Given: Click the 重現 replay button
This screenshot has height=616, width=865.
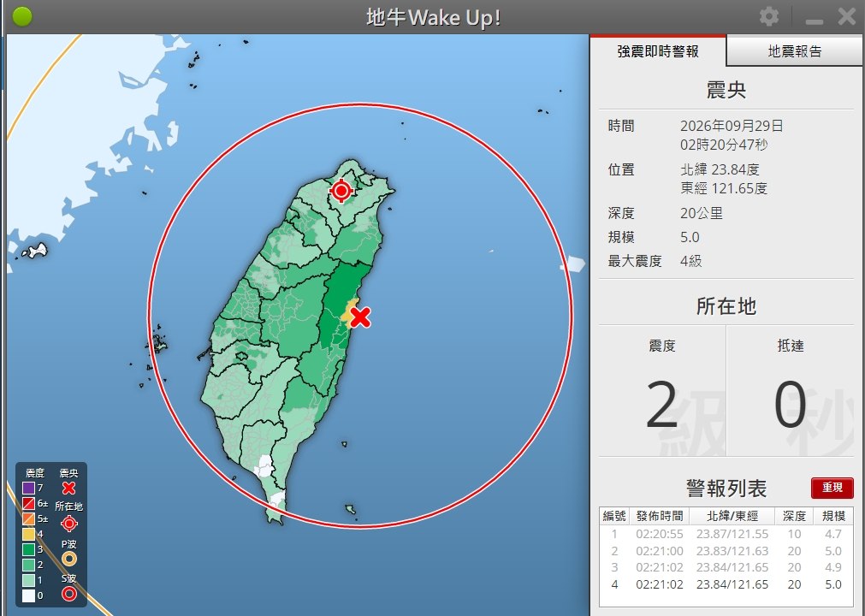Looking at the screenshot, I should tap(832, 488).
